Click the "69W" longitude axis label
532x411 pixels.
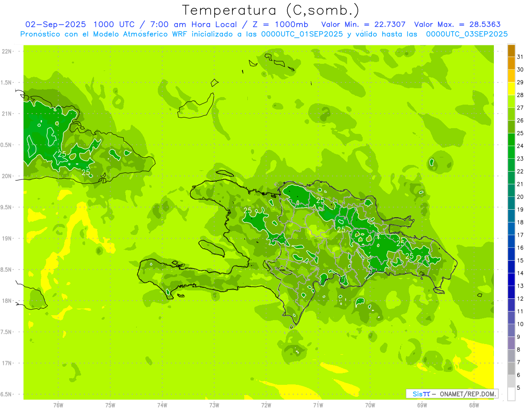coord(422,405)
